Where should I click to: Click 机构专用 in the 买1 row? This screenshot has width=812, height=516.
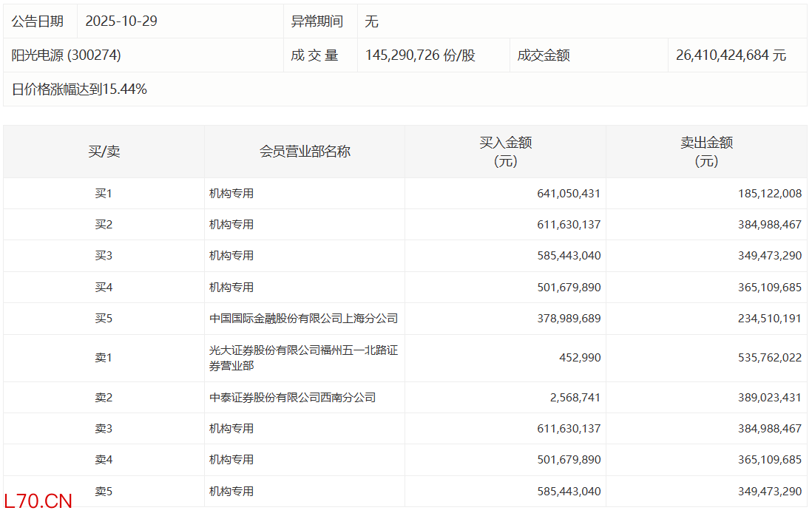point(231,194)
